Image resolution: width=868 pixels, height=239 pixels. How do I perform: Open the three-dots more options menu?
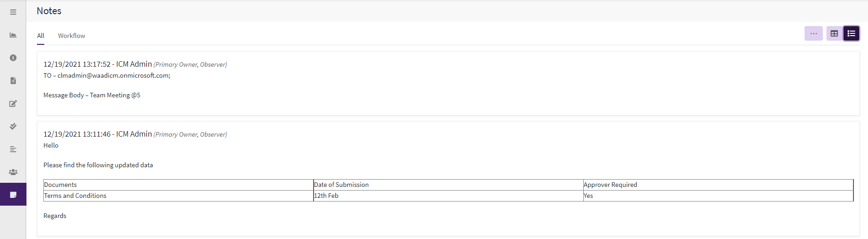point(813,33)
